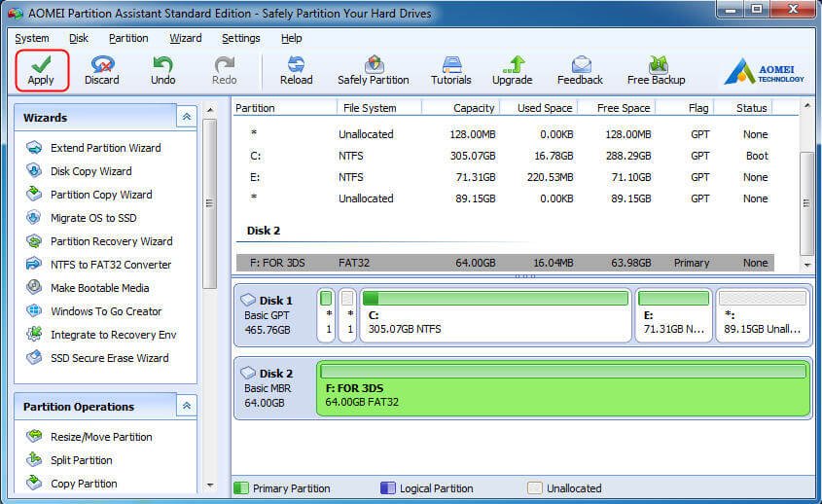Sort by Status column header
The image size is (822, 504).
coord(744,108)
